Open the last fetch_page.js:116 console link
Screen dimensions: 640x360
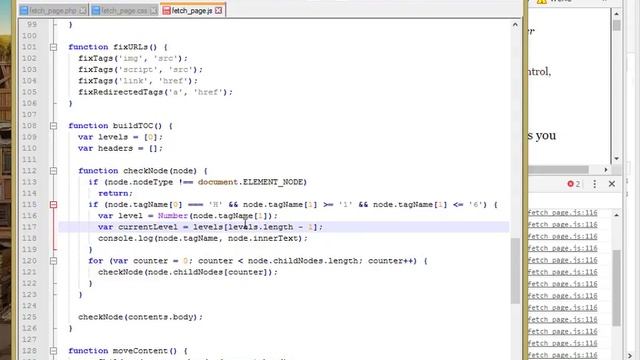click(562, 355)
